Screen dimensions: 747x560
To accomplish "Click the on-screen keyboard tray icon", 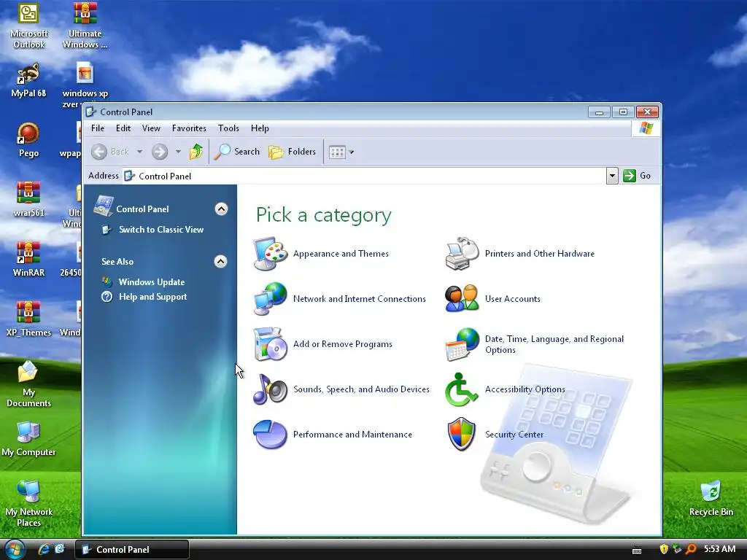I will point(636,550).
